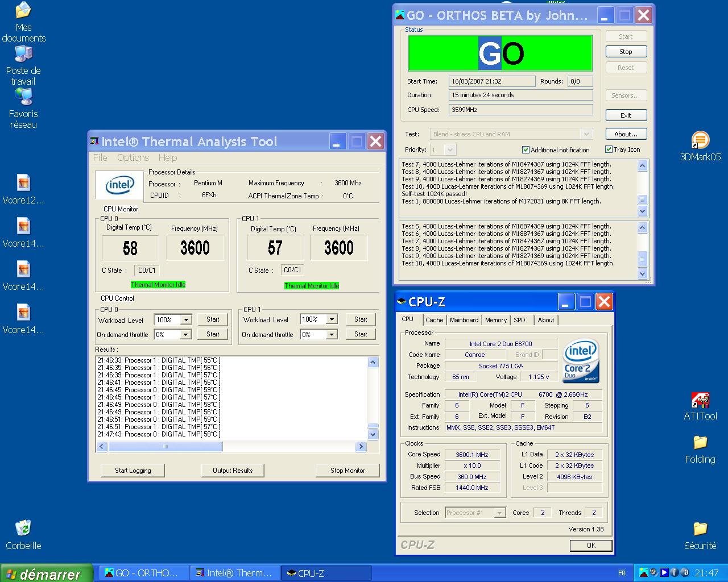Toggle the Additional notification checkbox

coord(526,150)
